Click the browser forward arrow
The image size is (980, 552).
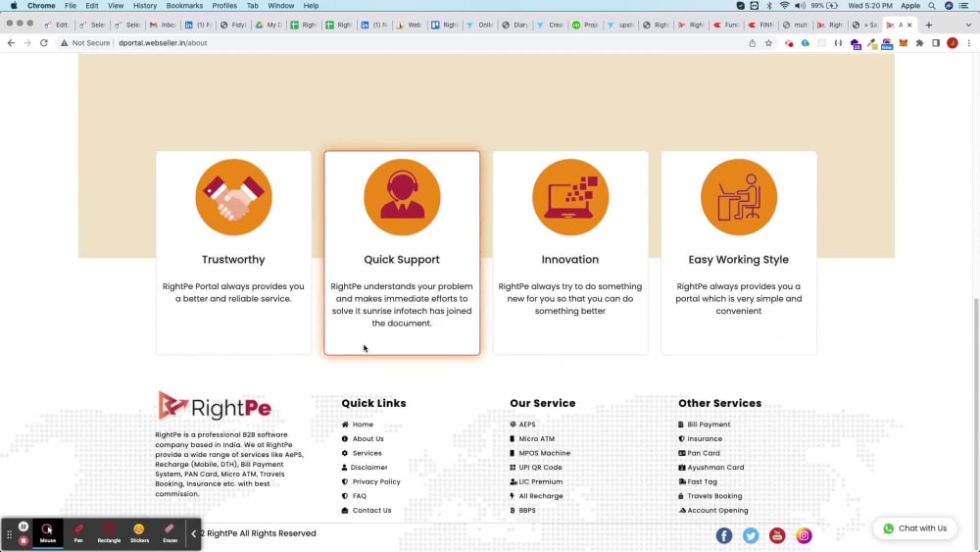tap(27, 43)
